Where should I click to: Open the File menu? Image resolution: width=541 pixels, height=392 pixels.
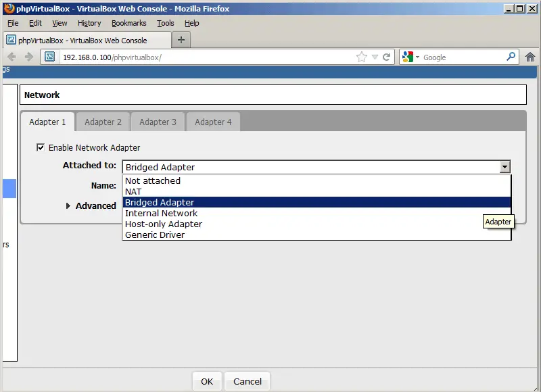pyautogui.click(x=13, y=23)
